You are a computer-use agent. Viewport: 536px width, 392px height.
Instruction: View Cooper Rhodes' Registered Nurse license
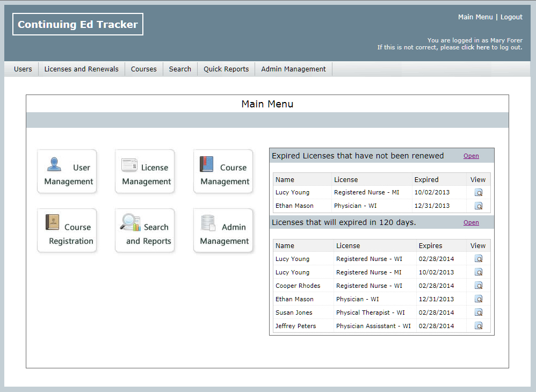tap(479, 286)
